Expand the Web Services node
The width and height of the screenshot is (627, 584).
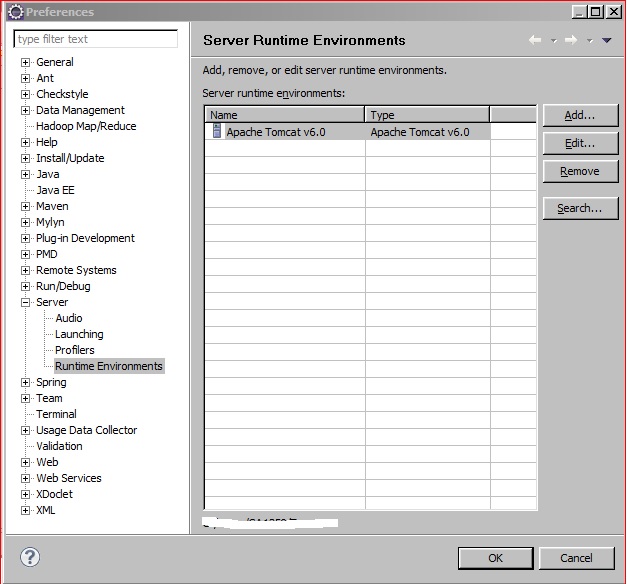(x=26, y=478)
